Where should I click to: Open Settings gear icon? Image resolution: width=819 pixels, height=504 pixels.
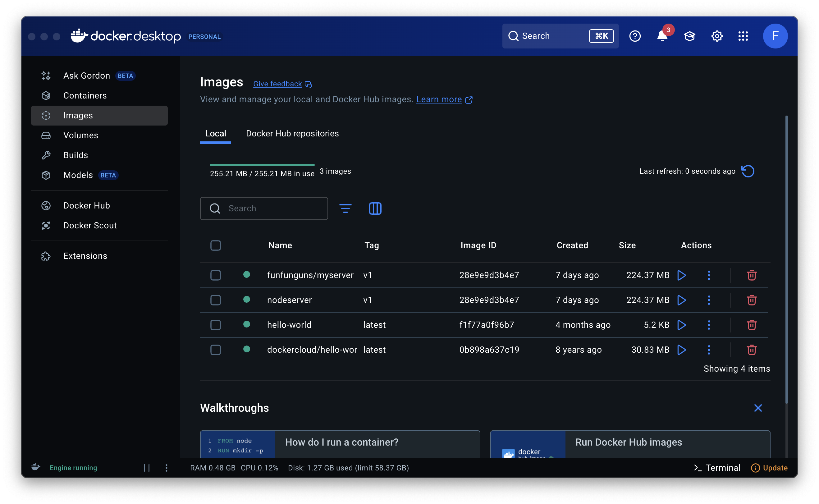717,36
